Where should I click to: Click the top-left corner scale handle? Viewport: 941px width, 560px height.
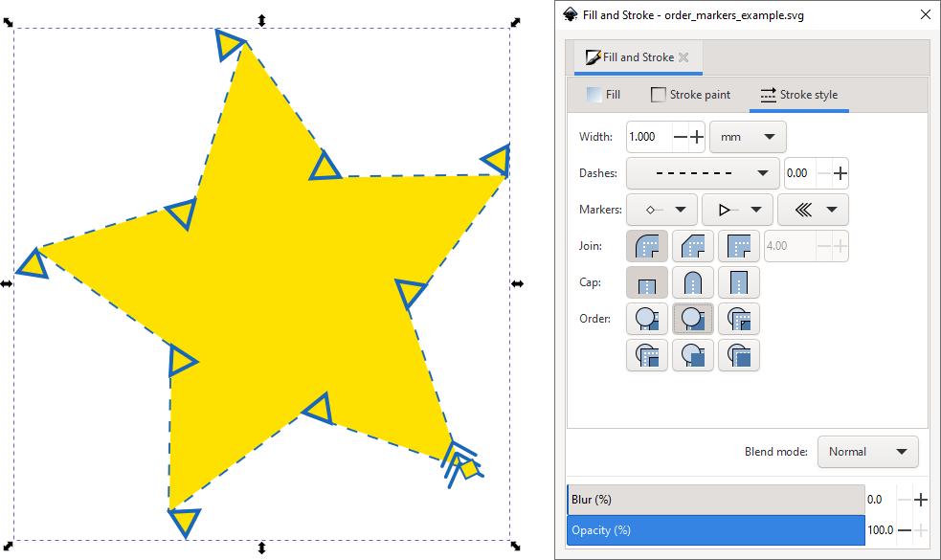(8, 22)
